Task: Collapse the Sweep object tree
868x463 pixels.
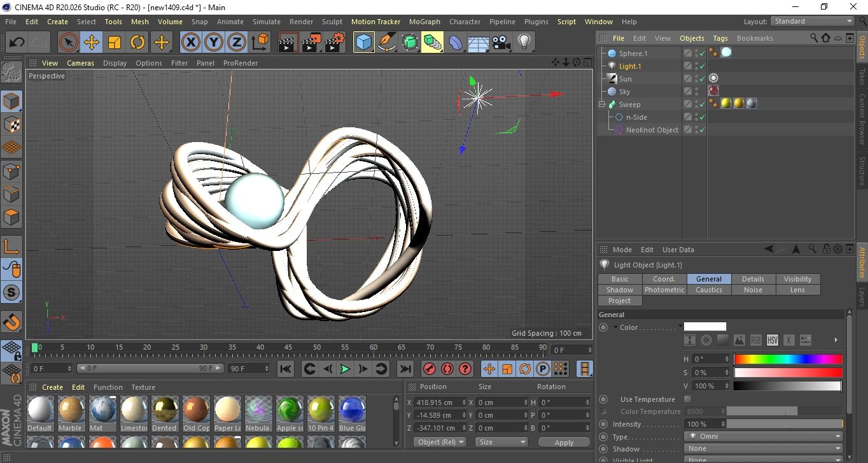Action: coord(602,104)
